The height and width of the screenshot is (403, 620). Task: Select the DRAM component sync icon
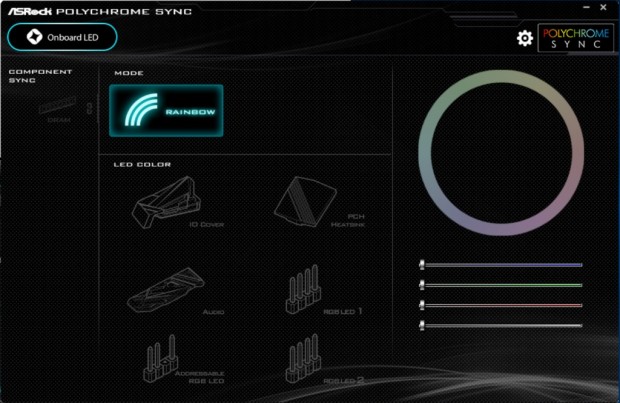(58, 109)
